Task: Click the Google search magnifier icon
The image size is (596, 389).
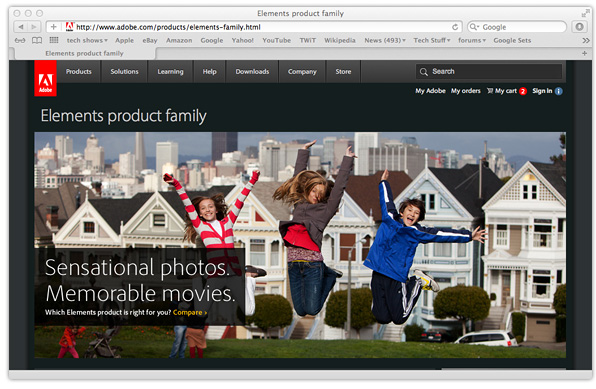Action: click(x=474, y=27)
